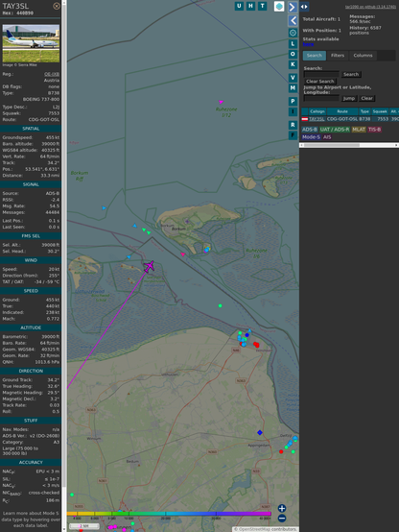Screen dimensions: 399x532
Task: Click the R map control button
Action: click(293, 125)
